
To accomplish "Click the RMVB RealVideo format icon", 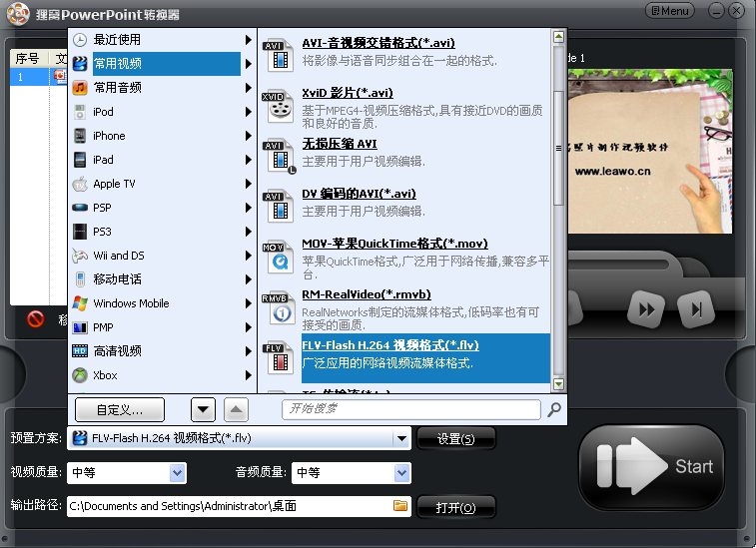I will click(x=279, y=308).
